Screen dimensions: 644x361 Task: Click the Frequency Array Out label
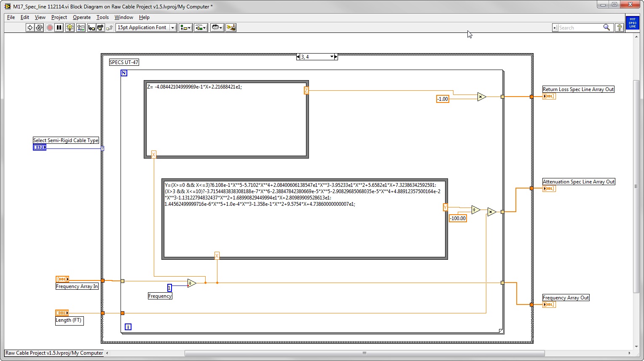pyautogui.click(x=566, y=298)
